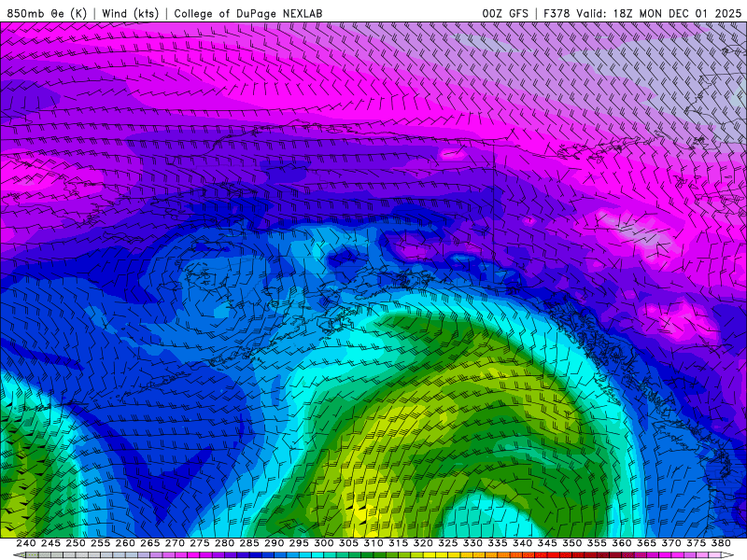Select the 290 legend label
The width and height of the screenshot is (747, 560).
click(x=274, y=543)
